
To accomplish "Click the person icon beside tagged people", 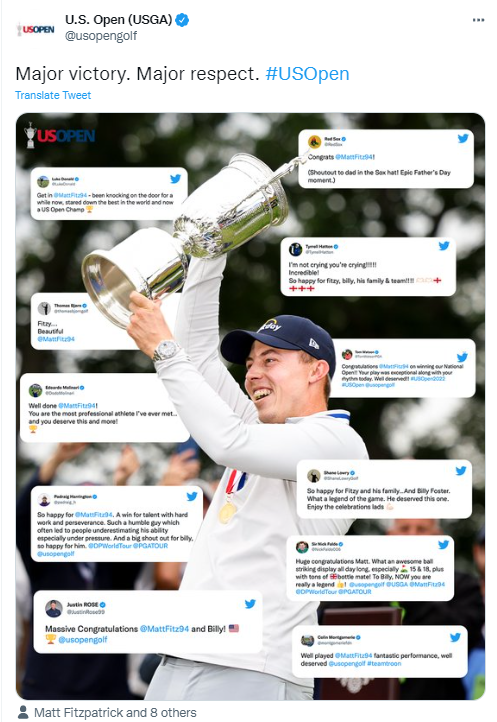I will pyautogui.click(x=23, y=712).
